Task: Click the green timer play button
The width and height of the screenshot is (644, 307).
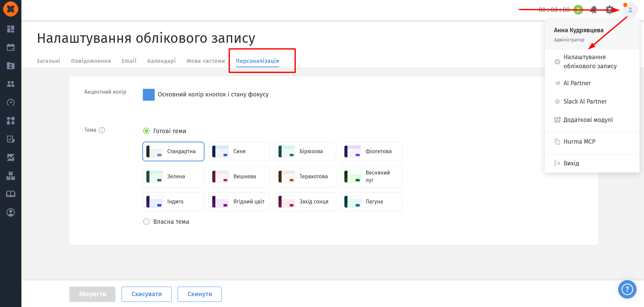Action: coord(578,10)
